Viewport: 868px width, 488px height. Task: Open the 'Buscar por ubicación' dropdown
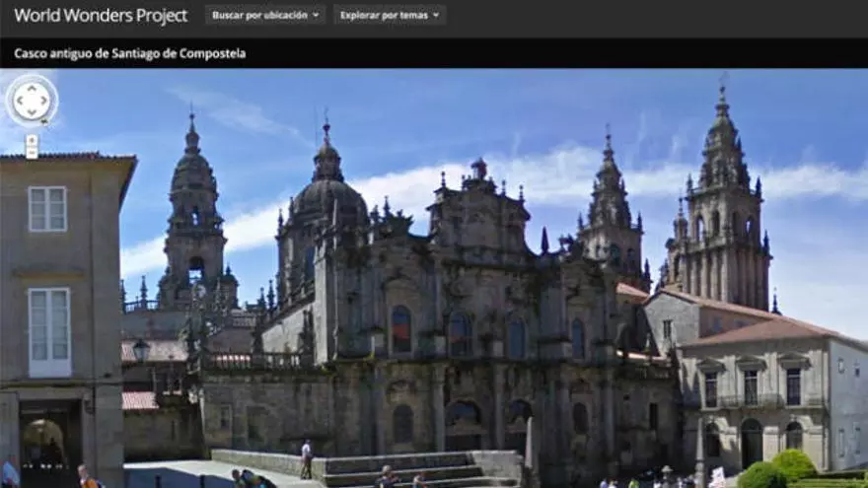[x=265, y=15]
